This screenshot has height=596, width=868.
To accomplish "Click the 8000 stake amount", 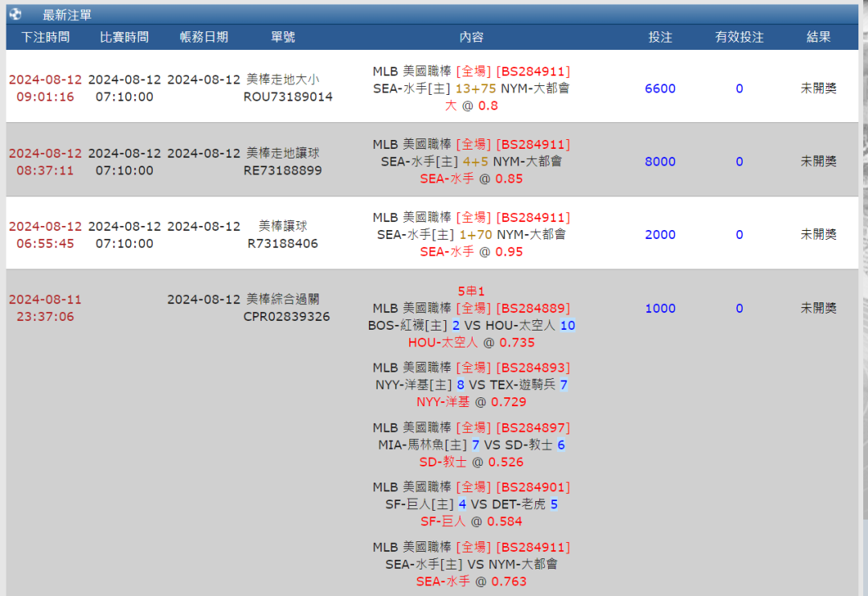I will pos(660,162).
